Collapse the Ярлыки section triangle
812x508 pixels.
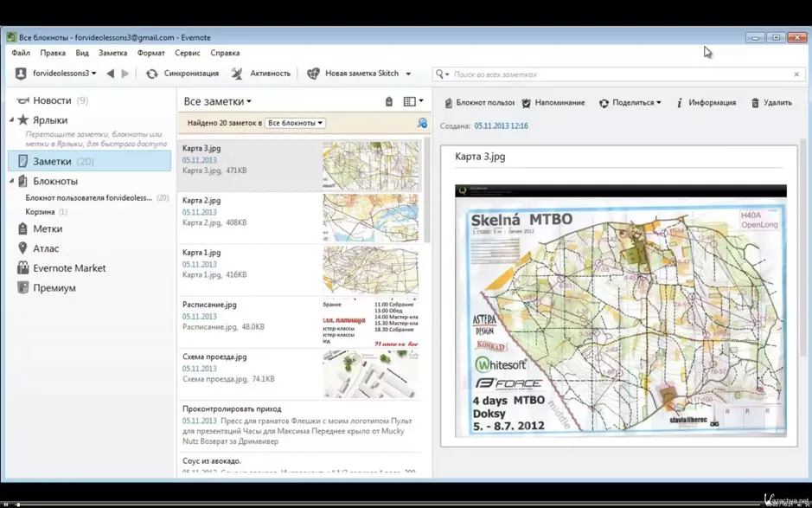(x=11, y=119)
